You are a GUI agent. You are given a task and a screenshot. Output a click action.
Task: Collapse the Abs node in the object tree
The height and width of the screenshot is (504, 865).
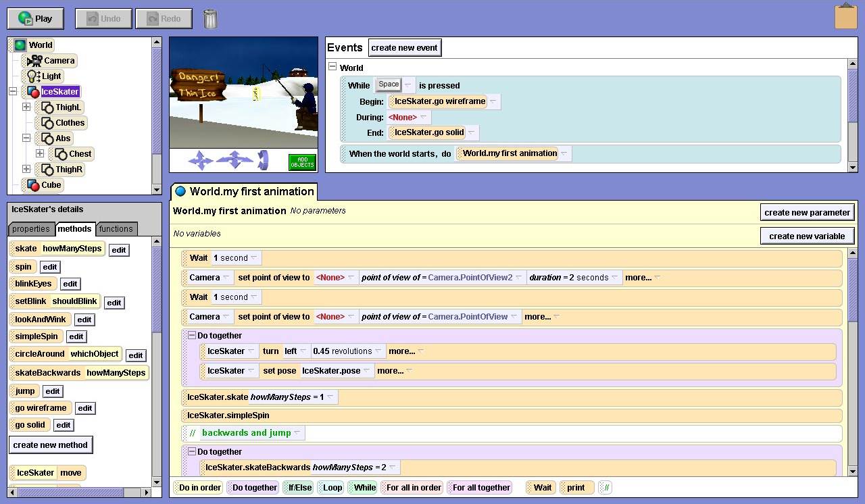(x=26, y=138)
